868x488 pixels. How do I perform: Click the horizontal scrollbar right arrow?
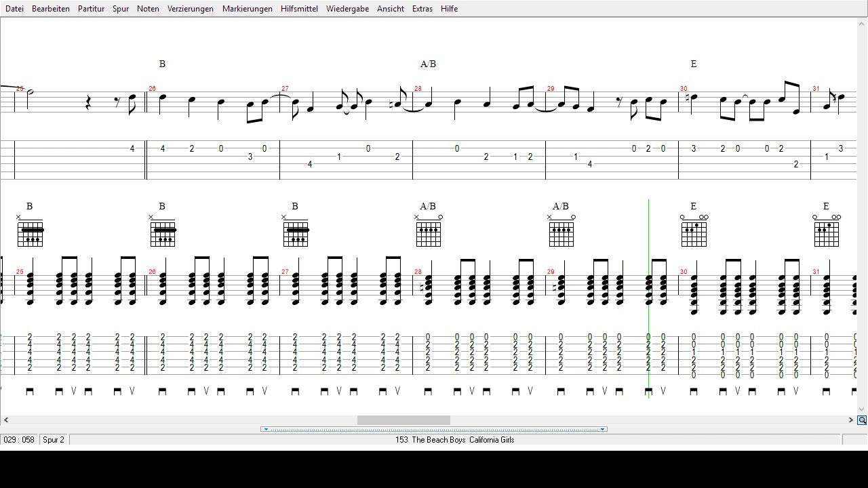click(x=851, y=420)
